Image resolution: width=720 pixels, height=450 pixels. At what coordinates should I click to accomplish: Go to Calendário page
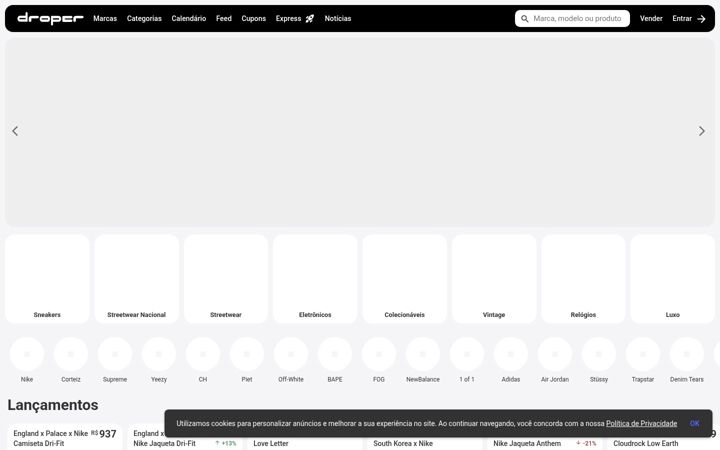pos(189,18)
